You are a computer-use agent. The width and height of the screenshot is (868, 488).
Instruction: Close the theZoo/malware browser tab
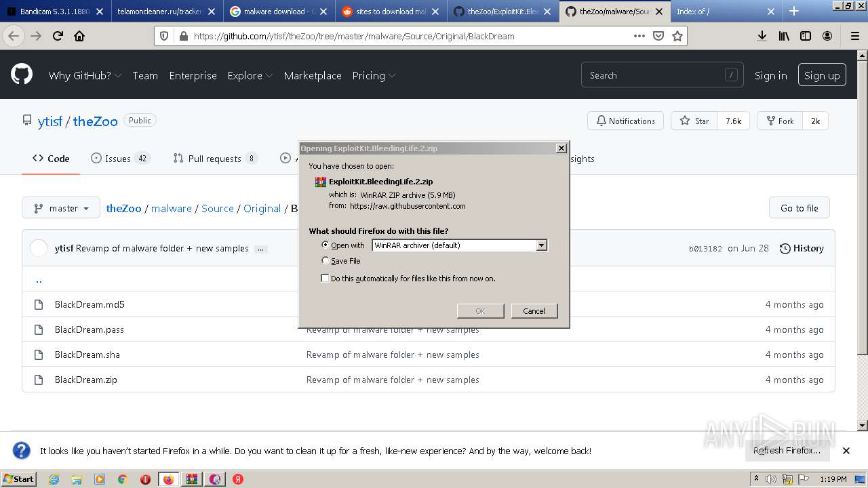pos(658,12)
